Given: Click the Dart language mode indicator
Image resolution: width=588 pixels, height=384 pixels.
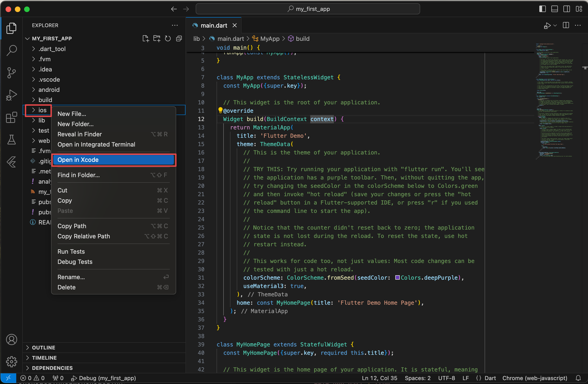Looking at the screenshot, I should 490,378.
